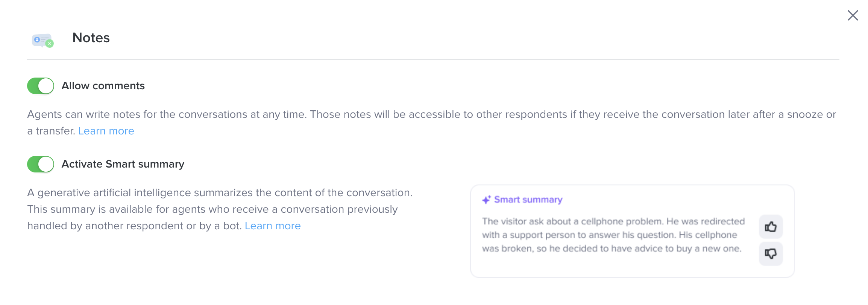This screenshot has width=868, height=305.
Task: Click the green badge on Notes icon
Action: click(x=50, y=44)
